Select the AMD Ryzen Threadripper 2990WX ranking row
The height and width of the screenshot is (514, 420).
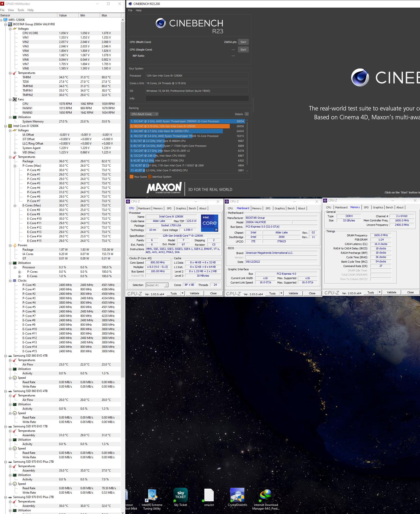point(187,121)
